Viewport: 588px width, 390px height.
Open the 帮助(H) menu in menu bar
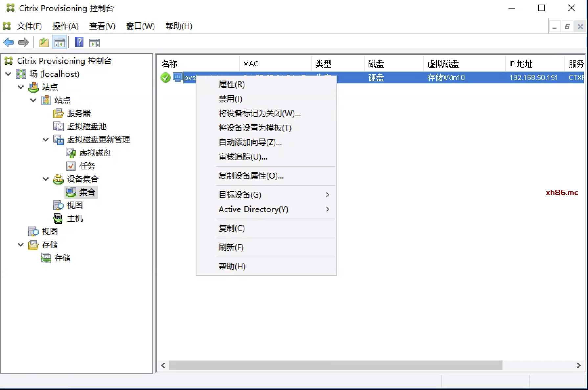pyautogui.click(x=179, y=26)
